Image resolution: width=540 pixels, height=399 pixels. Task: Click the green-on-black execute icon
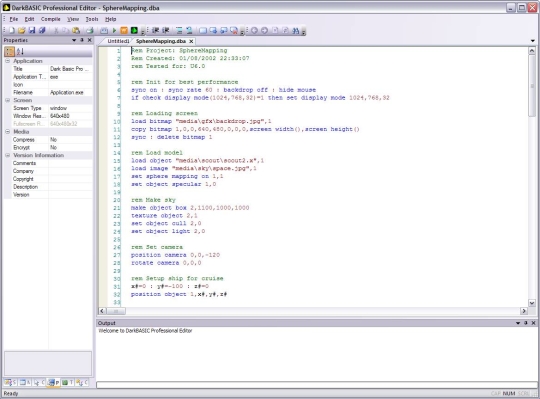click(x=134, y=31)
